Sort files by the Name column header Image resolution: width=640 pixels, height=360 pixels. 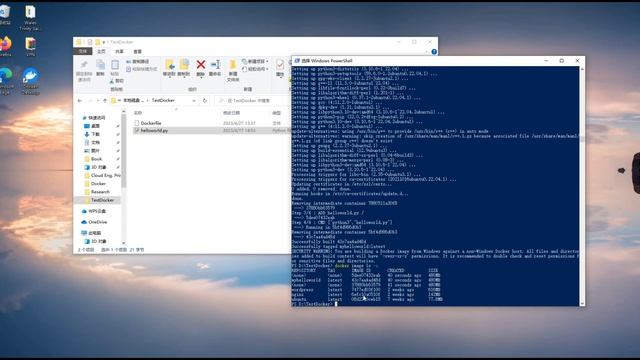[138, 113]
